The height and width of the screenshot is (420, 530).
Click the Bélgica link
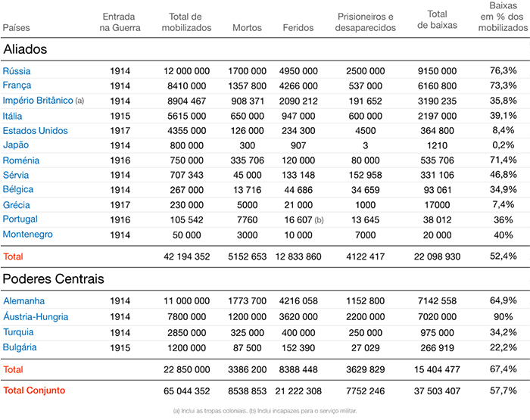click(x=19, y=190)
